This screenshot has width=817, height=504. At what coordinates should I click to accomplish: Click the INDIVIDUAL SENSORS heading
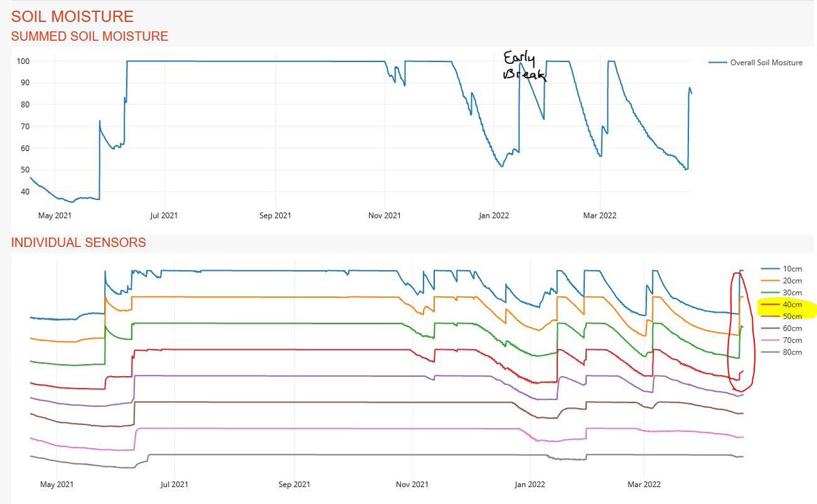(x=79, y=242)
